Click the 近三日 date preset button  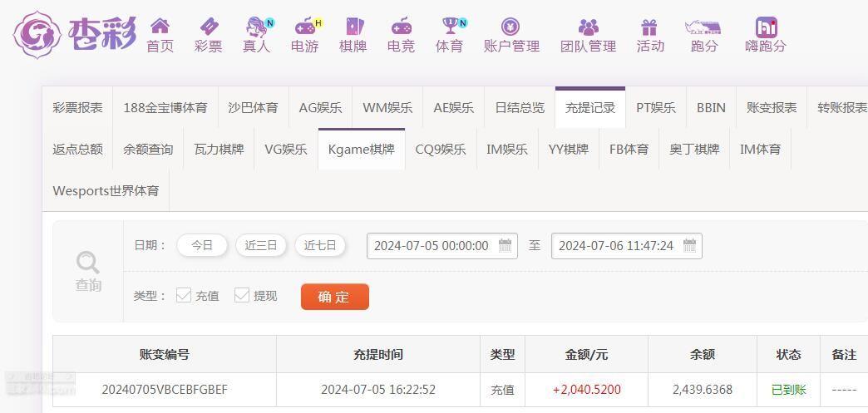coord(261,245)
